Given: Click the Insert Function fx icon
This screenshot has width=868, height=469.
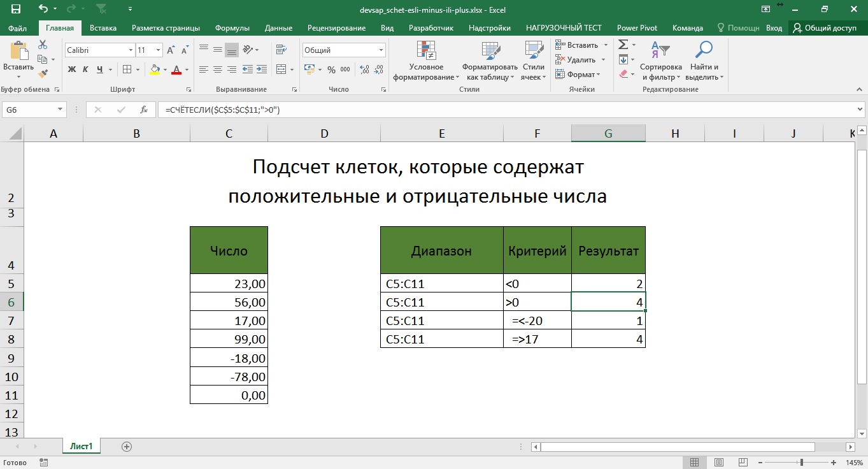Looking at the screenshot, I should coord(144,110).
